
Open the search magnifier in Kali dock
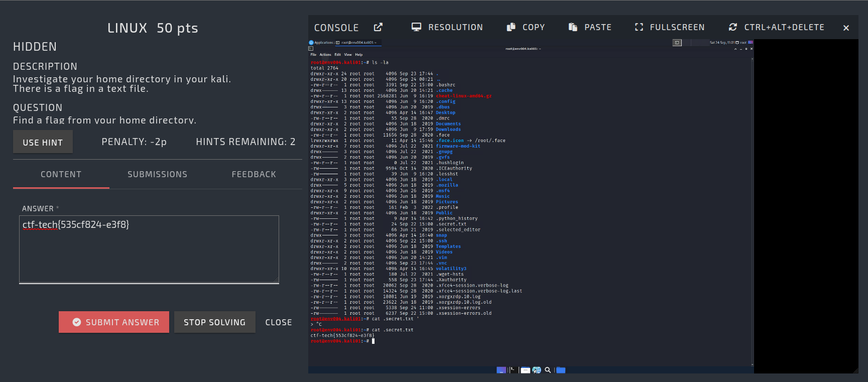point(548,370)
